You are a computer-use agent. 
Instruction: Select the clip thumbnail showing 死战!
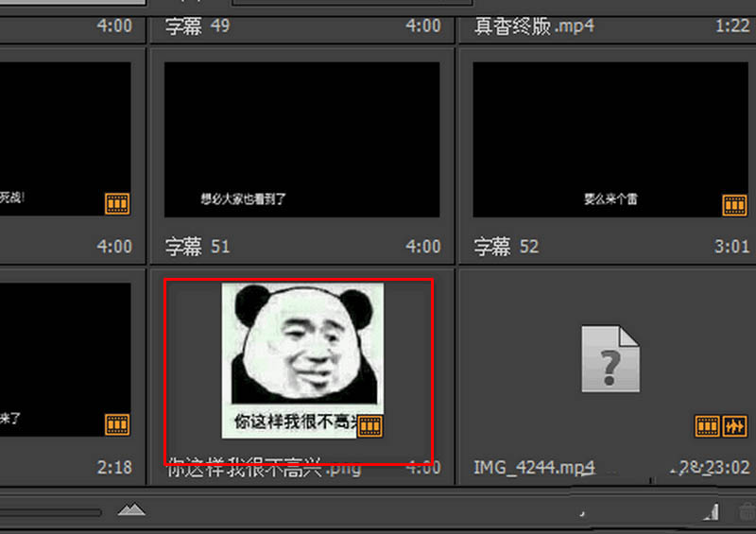click(x=64, y=139)
